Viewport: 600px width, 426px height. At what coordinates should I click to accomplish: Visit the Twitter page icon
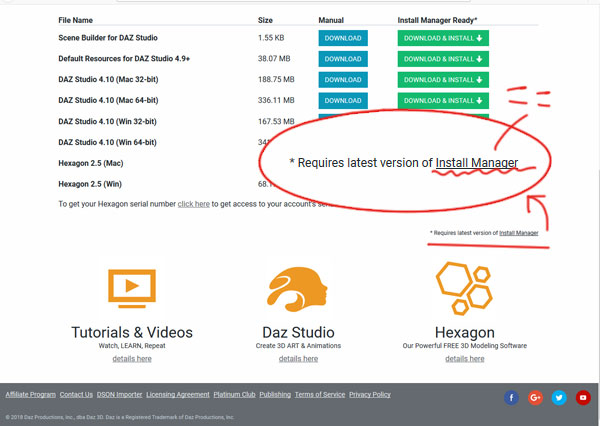[559, 398]
